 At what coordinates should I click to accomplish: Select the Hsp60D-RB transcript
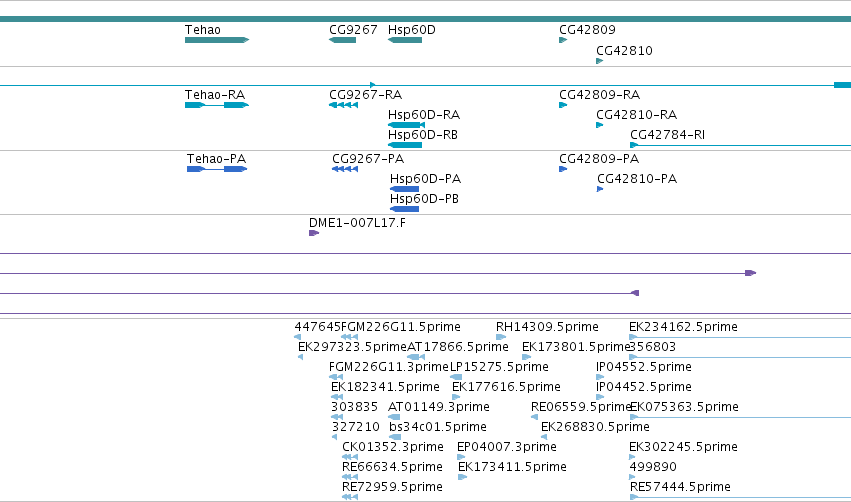[x=405, y=145]
